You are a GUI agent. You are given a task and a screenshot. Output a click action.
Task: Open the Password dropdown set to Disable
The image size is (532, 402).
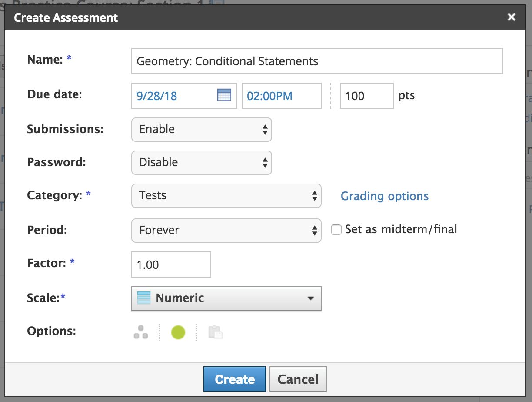201,163
